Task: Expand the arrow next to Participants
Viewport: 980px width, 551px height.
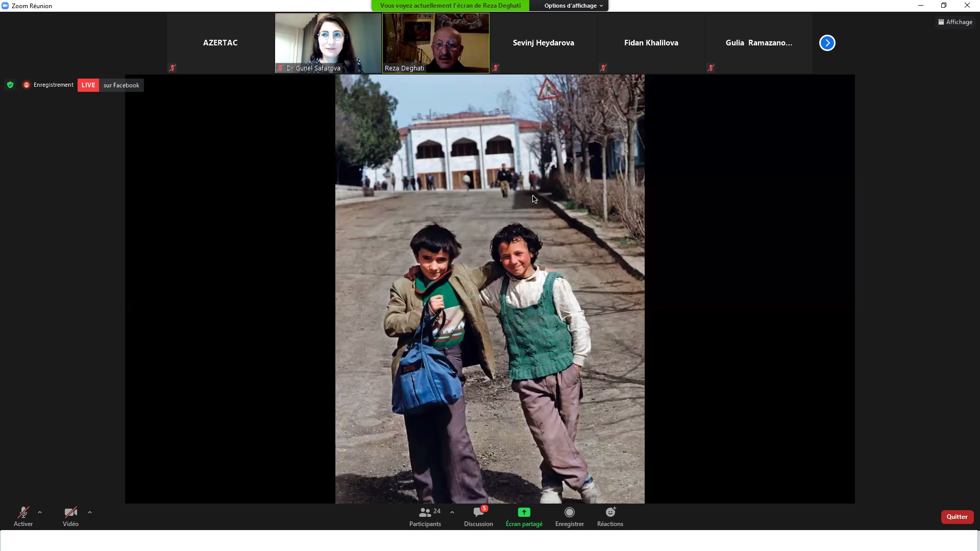Action: pyautogui.click(x=452, y=512)
